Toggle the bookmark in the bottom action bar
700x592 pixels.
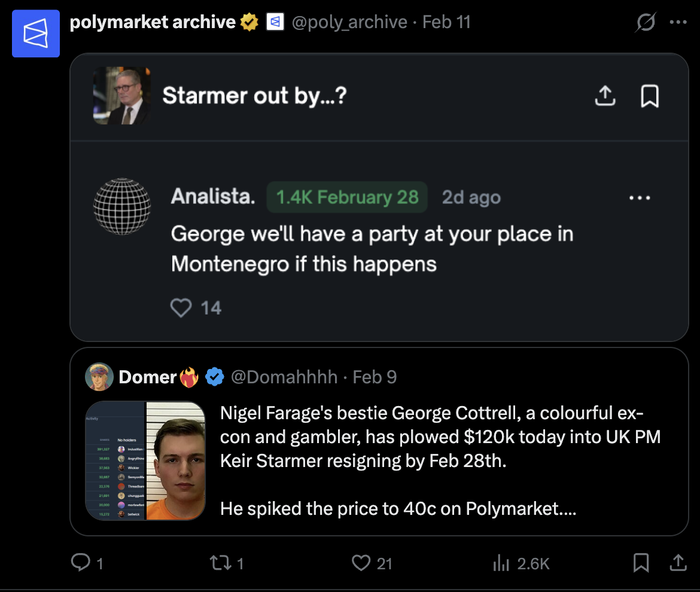pos(641,563)
